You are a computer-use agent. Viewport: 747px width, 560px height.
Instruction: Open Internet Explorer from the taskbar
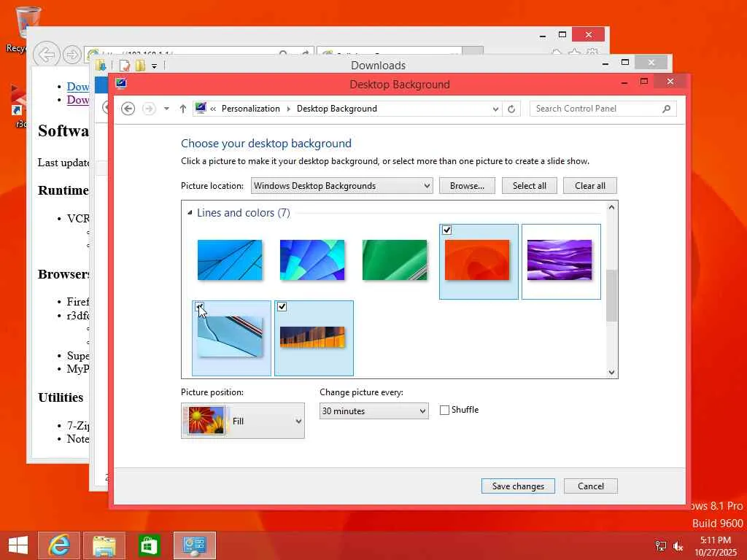[58, 545]
